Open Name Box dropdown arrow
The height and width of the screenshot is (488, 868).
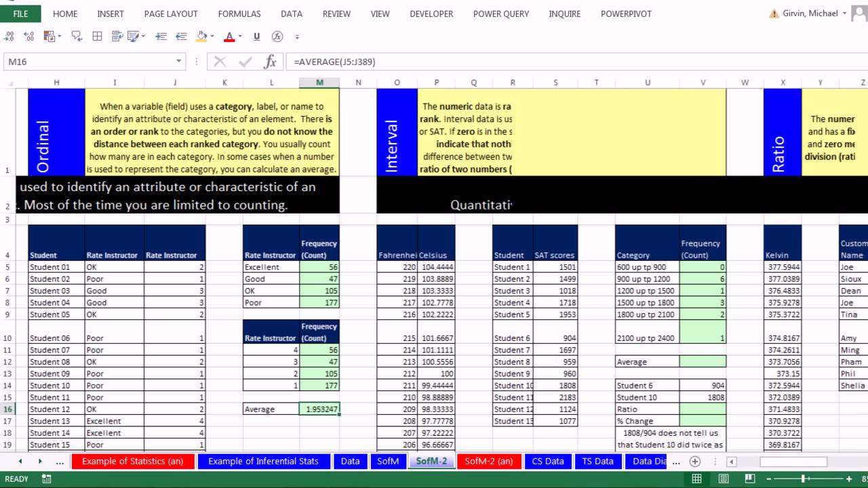pyautogui.click(x=179, y=62)
